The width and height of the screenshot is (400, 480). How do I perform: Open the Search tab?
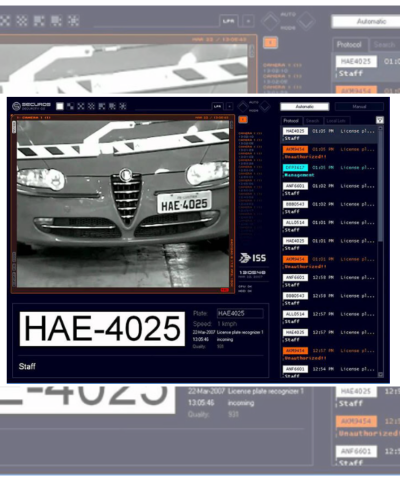click(x=312, y=121)
